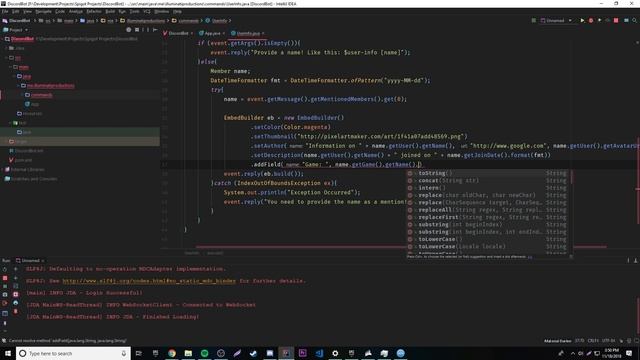This screenshot has height=360, width=640.
Task: Open Visual Studio Code from the taskbar
Action: 319,353
